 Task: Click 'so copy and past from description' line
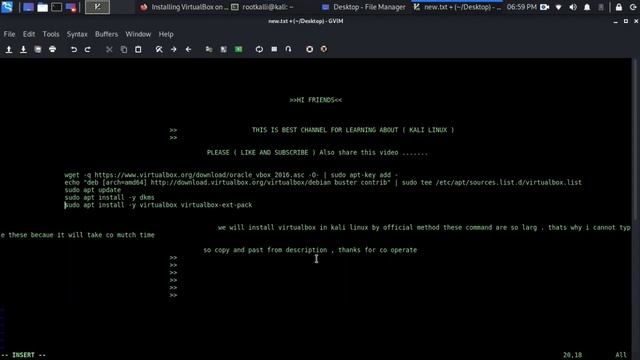click(310, 250)
